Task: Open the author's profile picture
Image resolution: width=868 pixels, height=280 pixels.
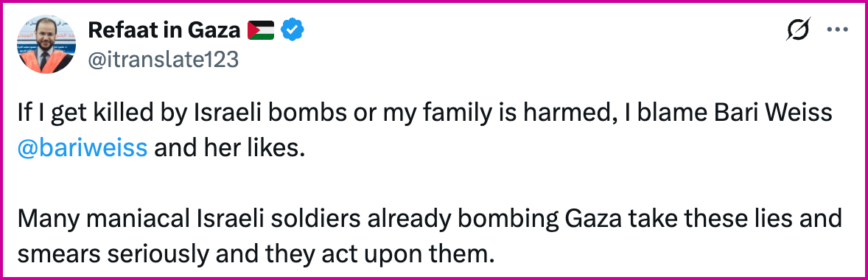Action: tap(47, 45)
